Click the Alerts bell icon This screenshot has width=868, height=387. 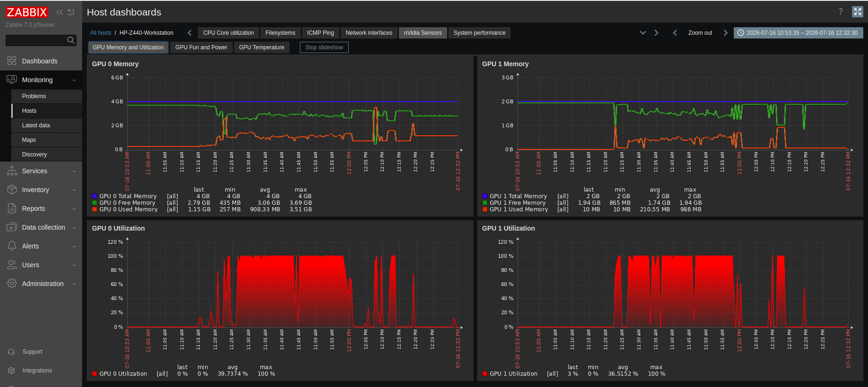click(12, 246)
